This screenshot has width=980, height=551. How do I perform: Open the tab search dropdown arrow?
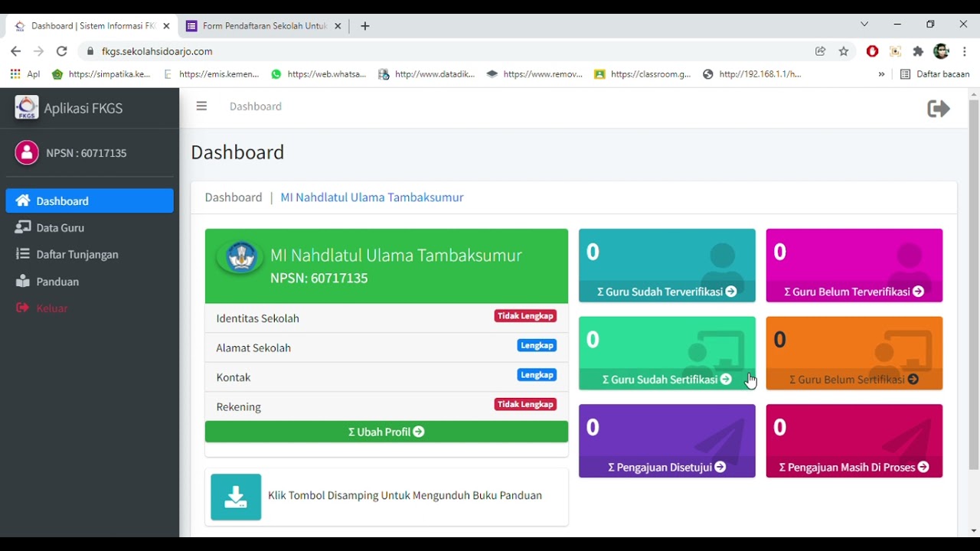pos(864,24)
